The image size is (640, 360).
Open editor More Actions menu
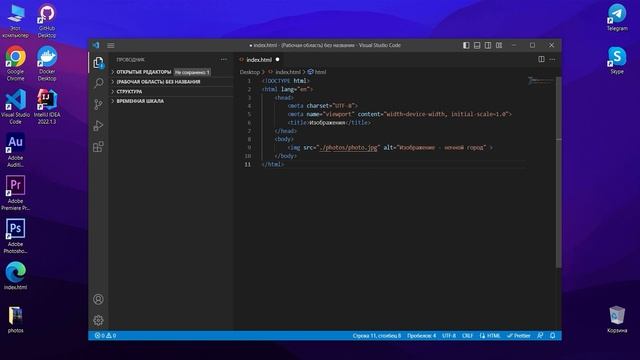552,59
